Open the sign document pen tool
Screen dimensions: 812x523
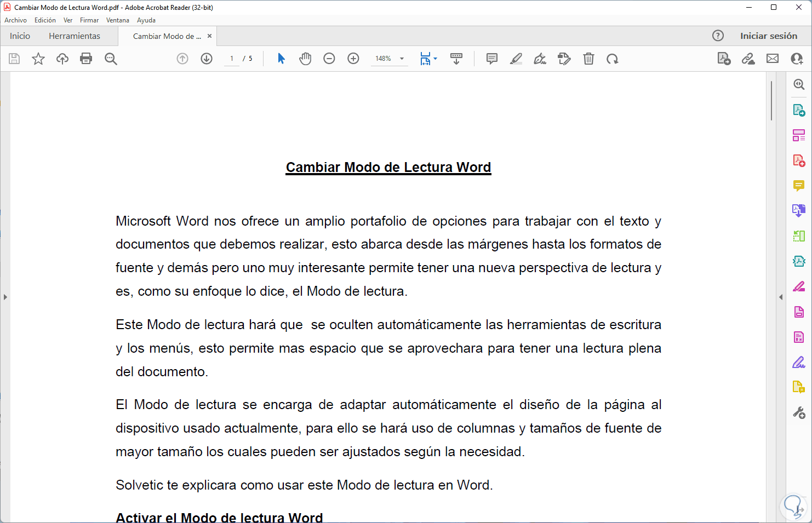pos(540,59)
